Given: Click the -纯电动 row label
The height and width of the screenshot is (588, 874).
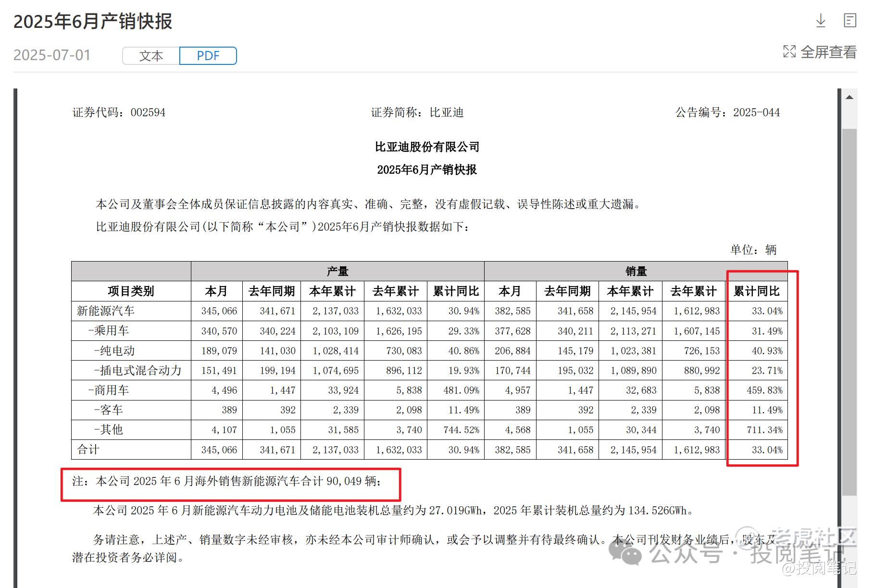Looking at the screenshot, I should pyautogui.click(x=114, y=350).
